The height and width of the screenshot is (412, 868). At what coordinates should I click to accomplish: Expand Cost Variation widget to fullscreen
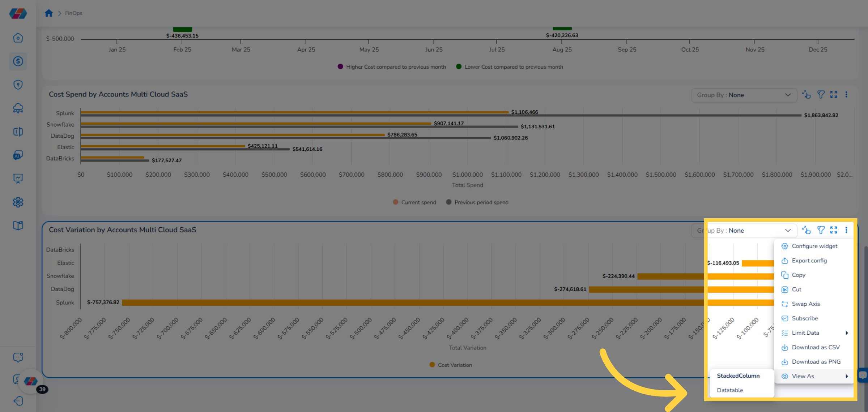click(834, 230)
